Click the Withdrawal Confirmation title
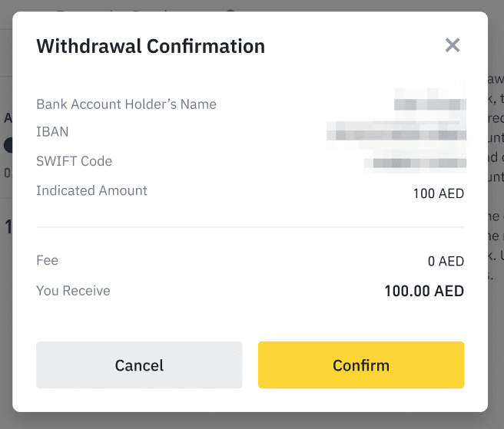 tap(151, 46)
